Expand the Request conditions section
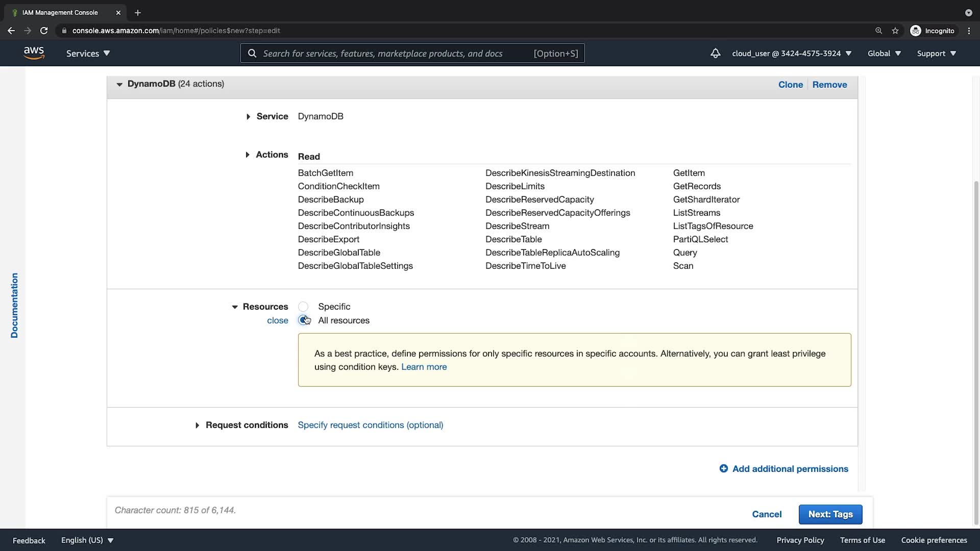This screenshot has height=551, width=980. (197, 425)
